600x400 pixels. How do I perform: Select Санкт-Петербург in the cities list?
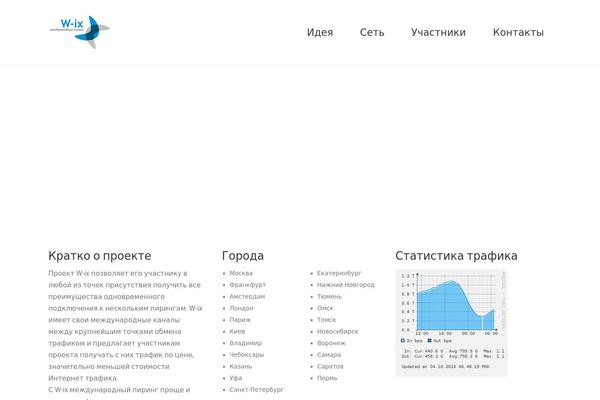click(257, 390)
